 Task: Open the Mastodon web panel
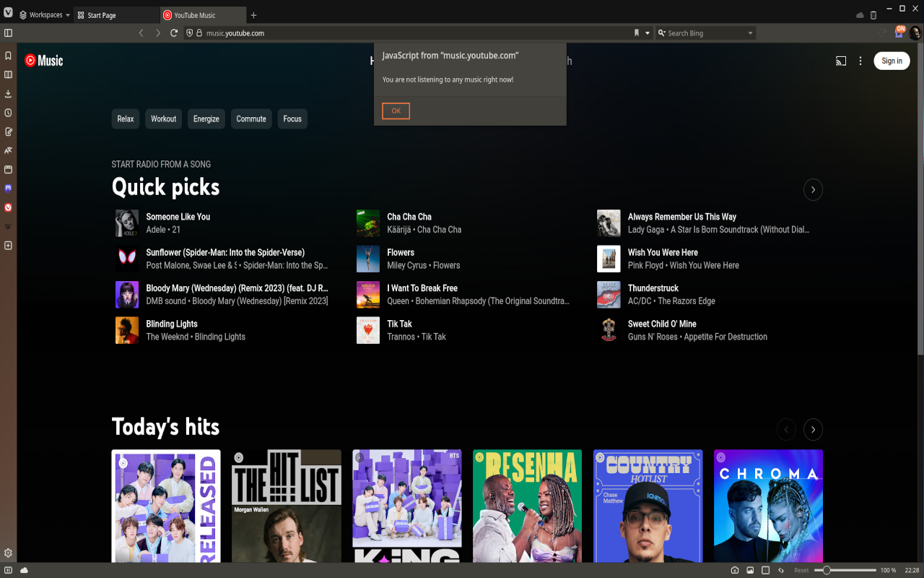coord(8,188)
